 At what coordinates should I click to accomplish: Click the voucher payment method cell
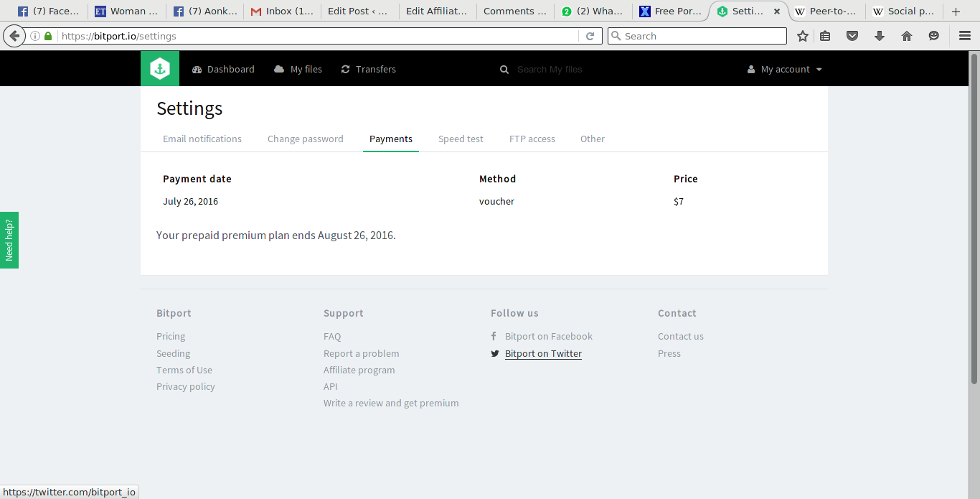tap(496, 202)
